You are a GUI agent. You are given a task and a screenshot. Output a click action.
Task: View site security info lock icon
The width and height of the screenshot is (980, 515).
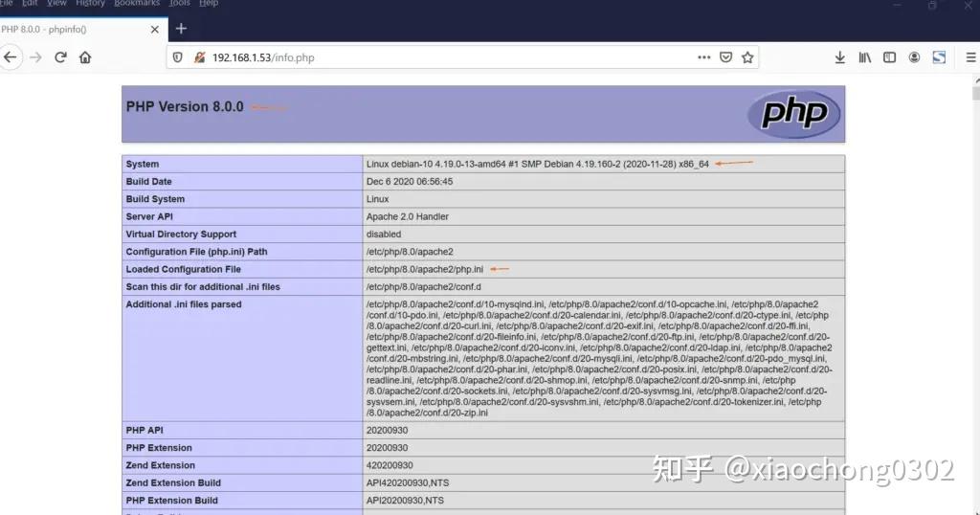pyautogui.click(x=199, y=57)
